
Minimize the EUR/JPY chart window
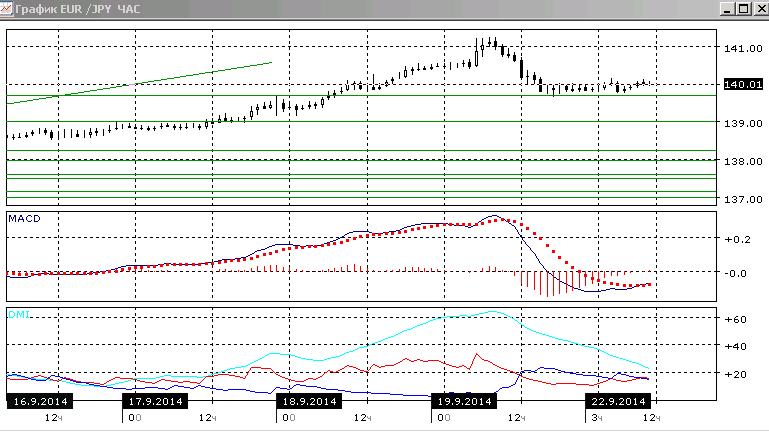pos(727,9)
